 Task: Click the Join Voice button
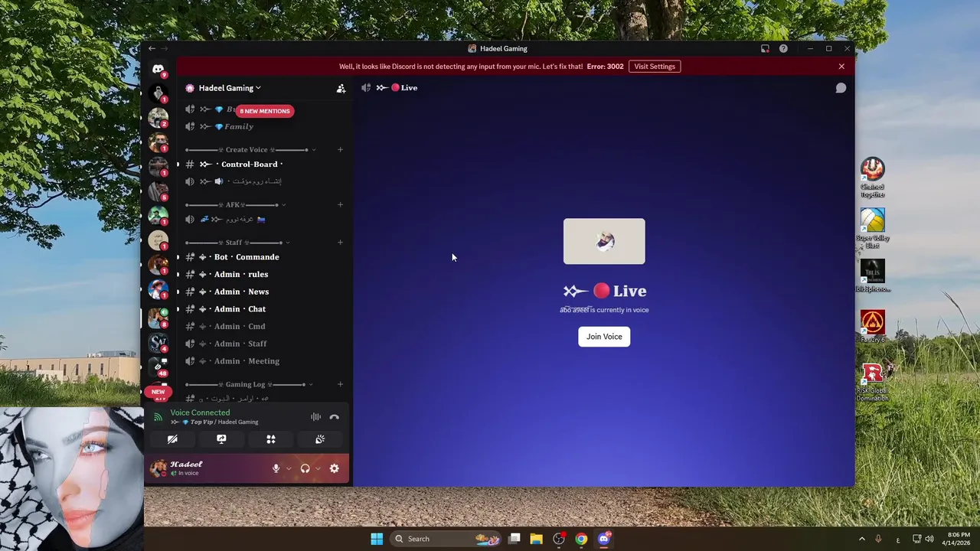(604, 337)
